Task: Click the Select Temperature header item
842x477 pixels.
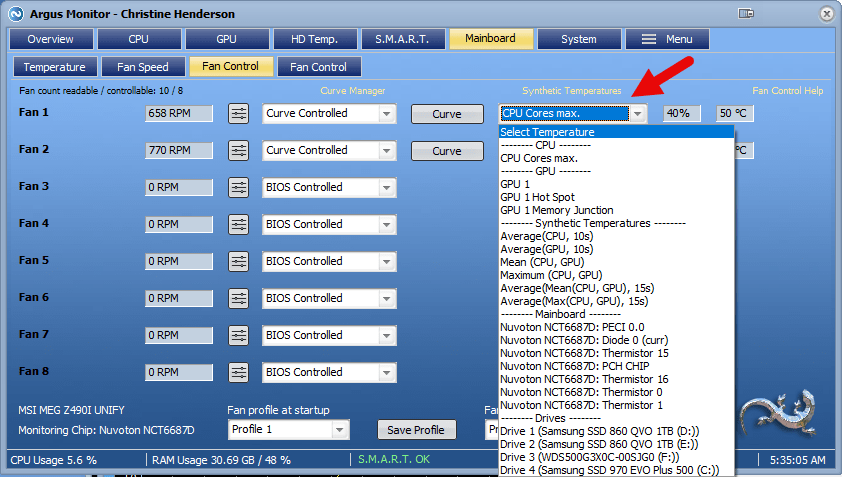Action: tap(616, 132)
